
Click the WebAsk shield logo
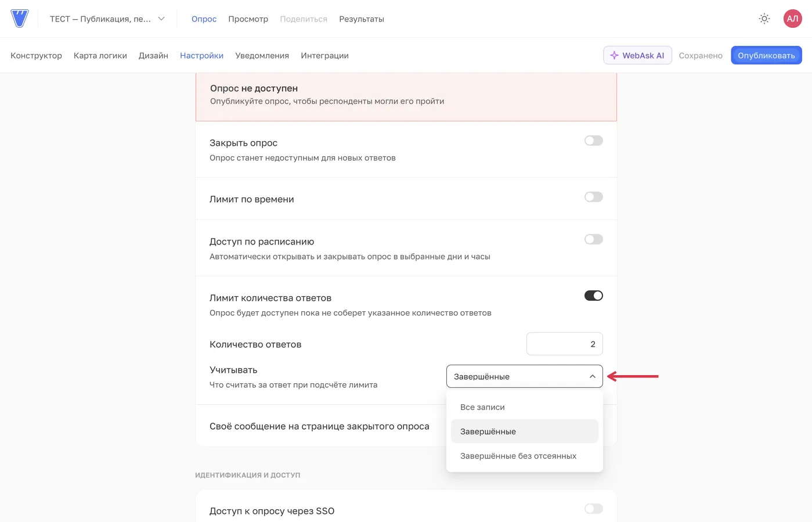pyautogui.click(x=20, y=19)
